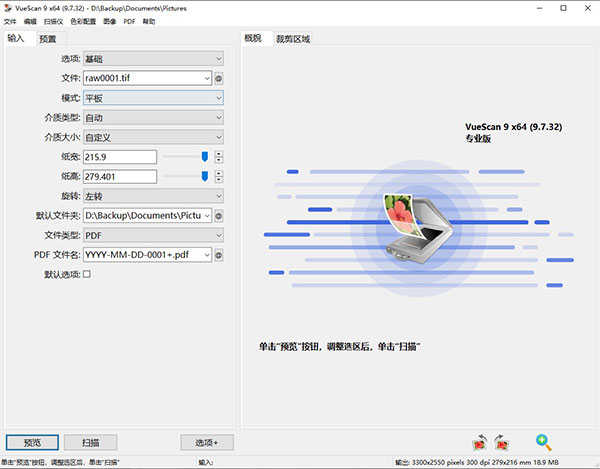This screenshot has height=469, width=600.
Task: Click the 选项+ button
Action: [x=207, y=443]
